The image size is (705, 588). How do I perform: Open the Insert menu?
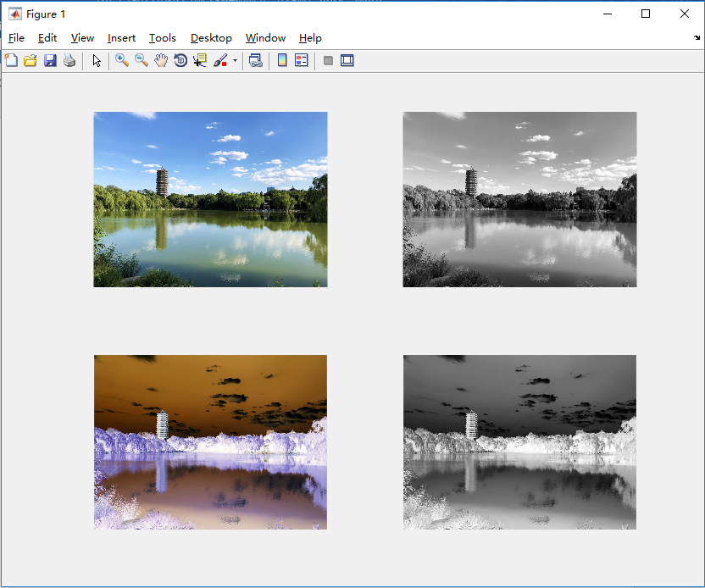coord(121,38)
